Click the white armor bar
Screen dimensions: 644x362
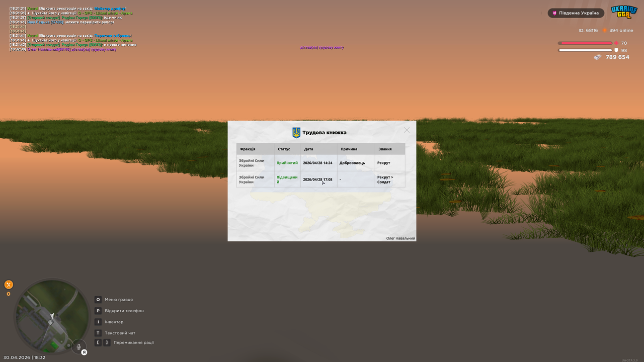tap(585, 50)
